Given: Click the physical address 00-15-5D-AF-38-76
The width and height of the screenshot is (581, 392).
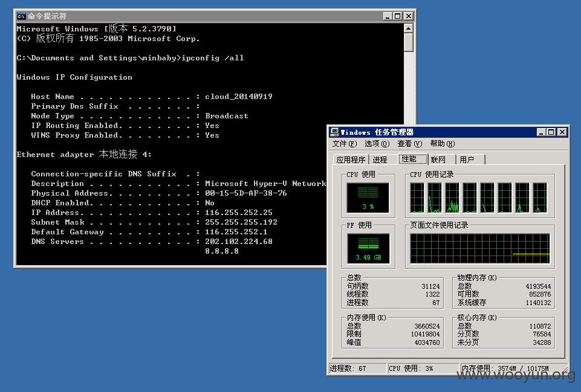Looking at the screenshot, I should pos(246,193).
